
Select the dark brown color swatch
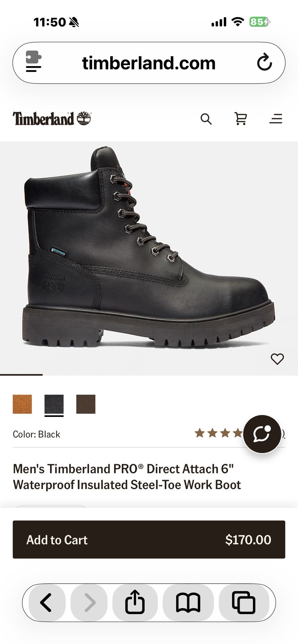(86, 404)
